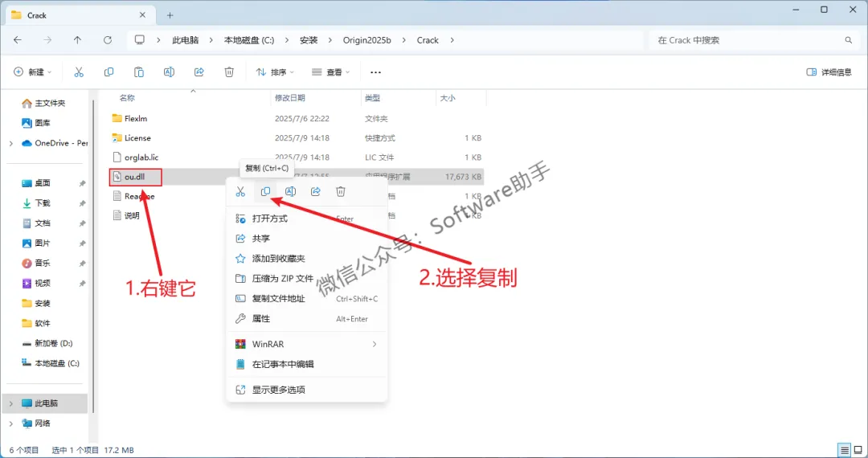Click the toolbar Delete trash icon
The height and width of the screenshot is (458, 868).
[229, 72]
